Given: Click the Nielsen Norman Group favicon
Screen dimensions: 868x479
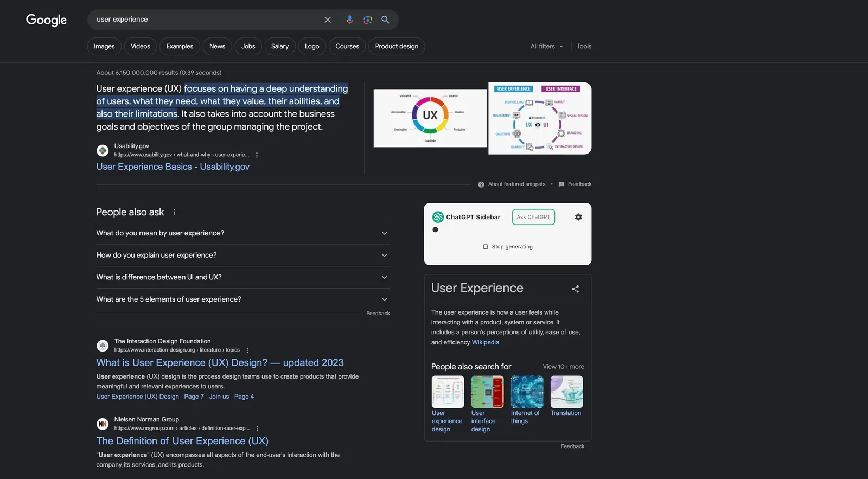Looking at the screenshot, I should [x=103, y=424].
